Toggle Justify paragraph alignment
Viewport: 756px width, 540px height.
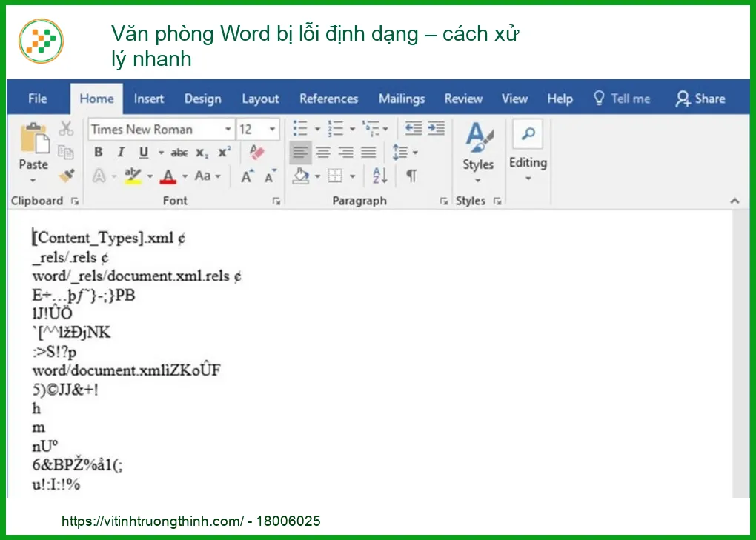(368, 153)
